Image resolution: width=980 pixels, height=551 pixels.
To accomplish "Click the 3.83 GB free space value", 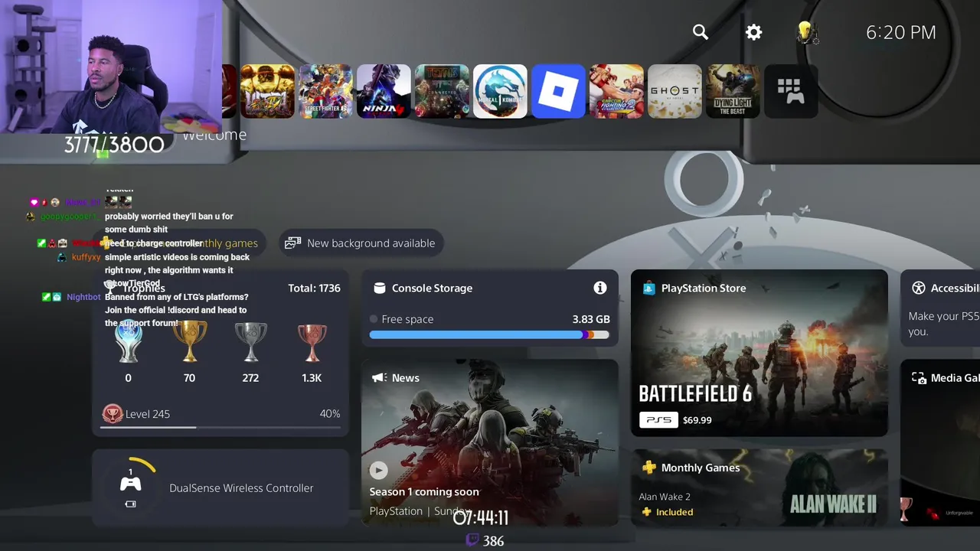I will tap(591, 319).
